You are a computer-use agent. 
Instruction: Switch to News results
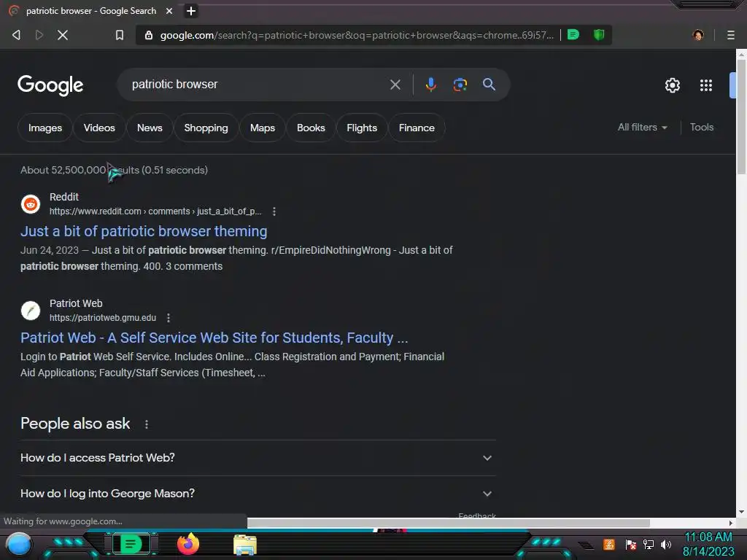[x=150, y=128]
